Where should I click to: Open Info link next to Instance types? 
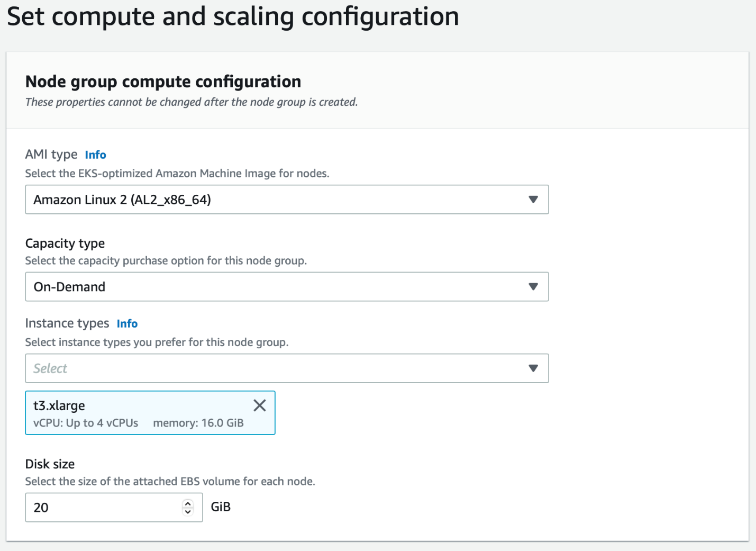tap(127, 323)
